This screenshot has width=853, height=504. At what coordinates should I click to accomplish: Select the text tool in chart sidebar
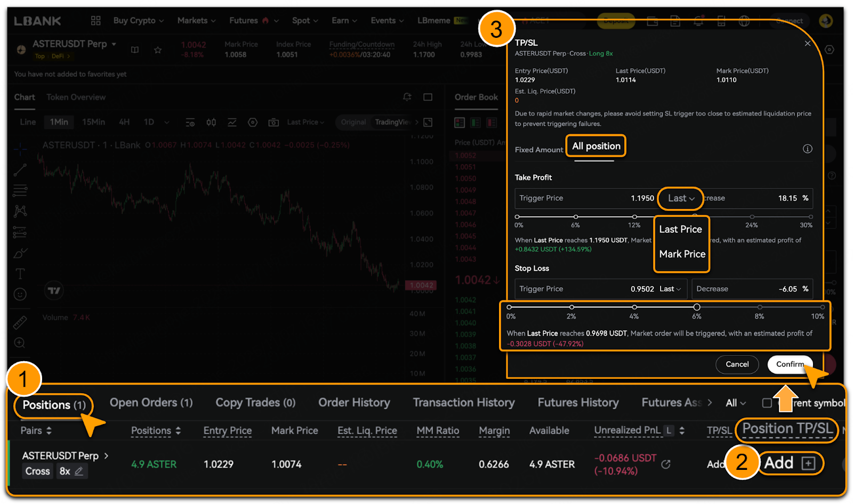coord(20,274)
